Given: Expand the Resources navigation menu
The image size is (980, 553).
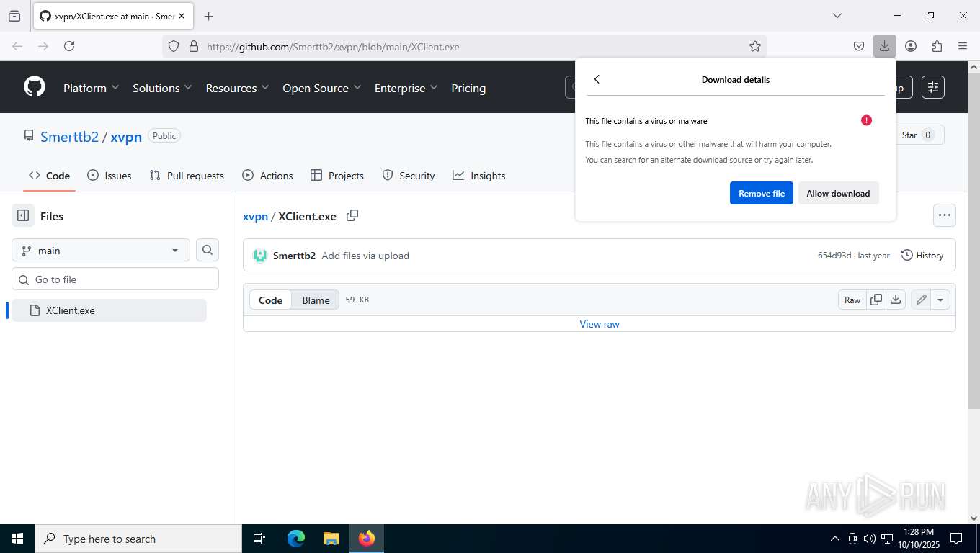Looking at the screenshot, I should point(237,88).
